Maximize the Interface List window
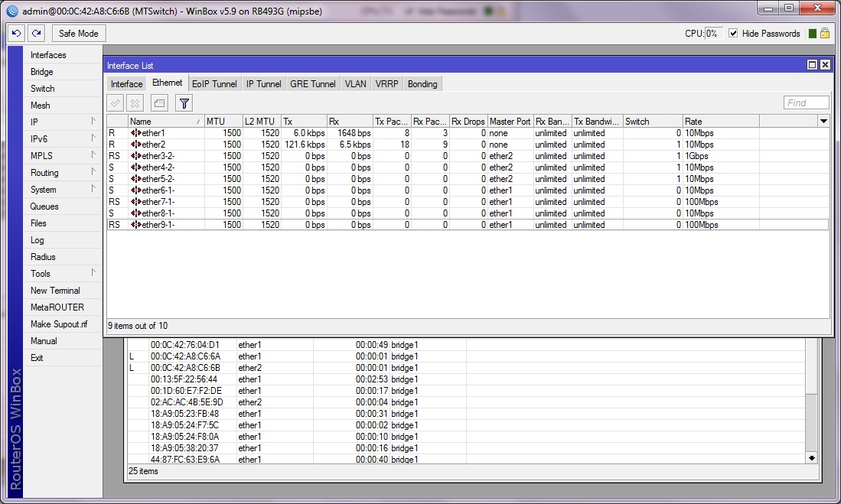Image resolution: width=841 pixels, height=504 pixels. 812,65
